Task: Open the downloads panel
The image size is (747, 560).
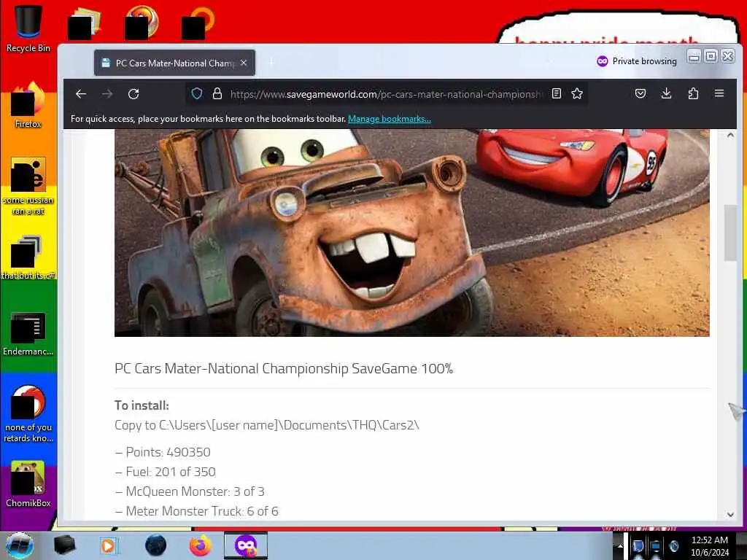Action: [x=667, y=94]
